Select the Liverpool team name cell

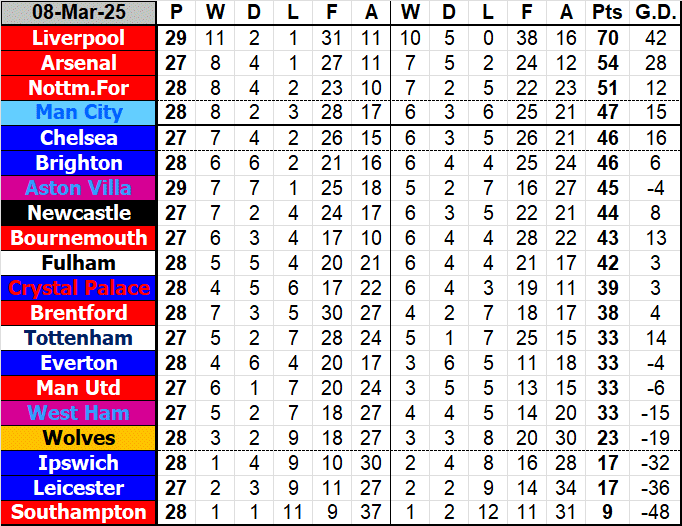click(x=79, y=38)
